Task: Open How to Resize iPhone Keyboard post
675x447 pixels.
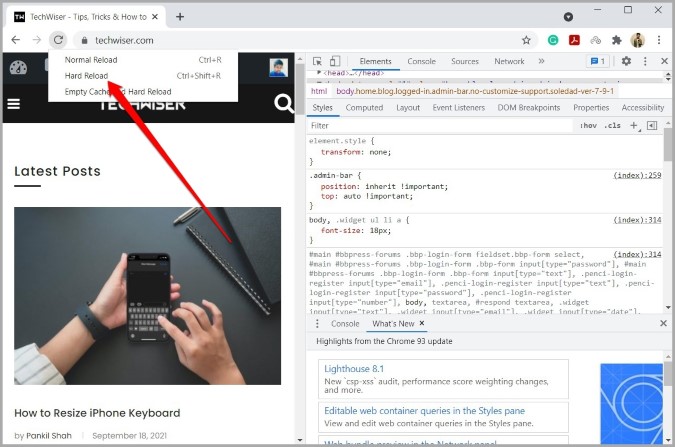Action: (x=97, y=413)
